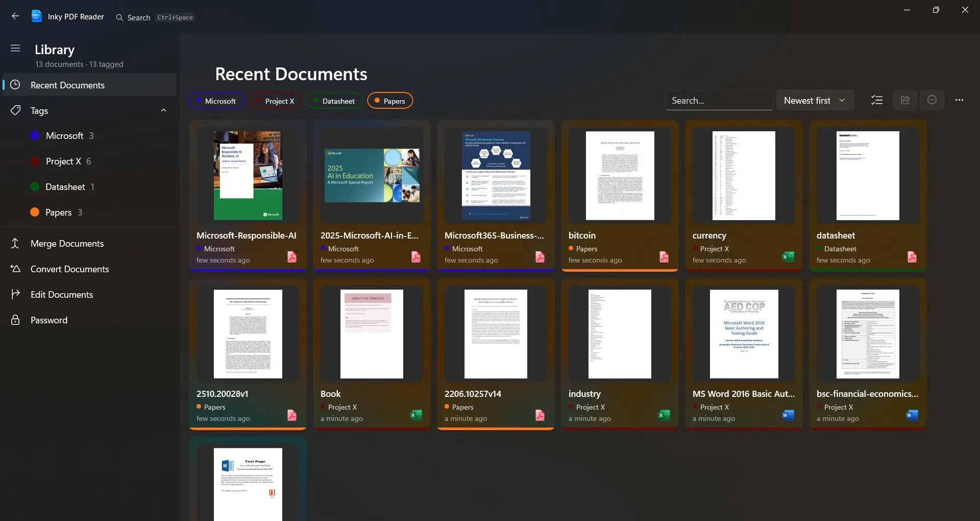Click the tag icon next to Tags
This screenshot has width=980, height=521.
(x=15, y=110)
